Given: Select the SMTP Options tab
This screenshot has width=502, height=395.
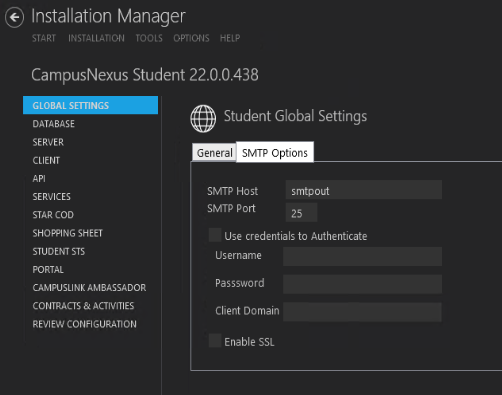Looking at the screenshot, I should point(275,152).
